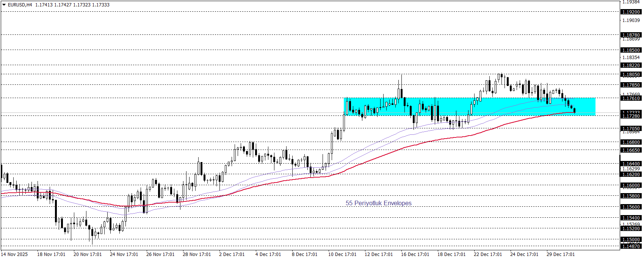The height and width of the screenshot is (259, 644).
Task: Click the 10 Dec 17:01 time label
Action: [342, 254]
